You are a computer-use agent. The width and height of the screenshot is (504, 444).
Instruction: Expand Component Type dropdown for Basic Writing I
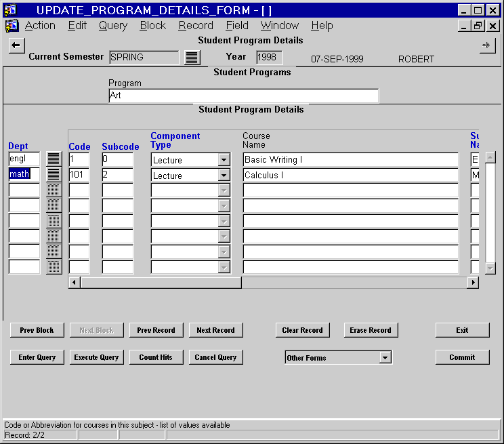tap(224, 159)
